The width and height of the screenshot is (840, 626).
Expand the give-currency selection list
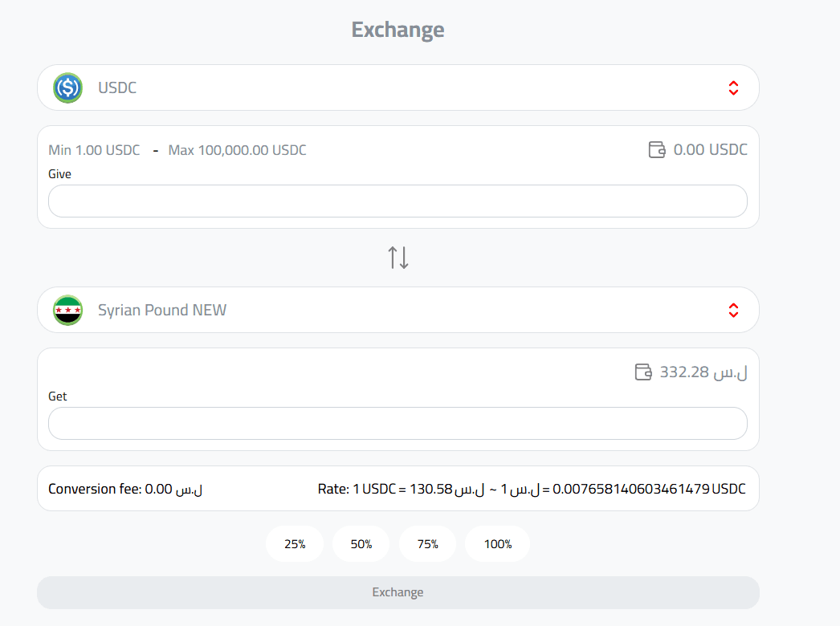coord(398,87)
